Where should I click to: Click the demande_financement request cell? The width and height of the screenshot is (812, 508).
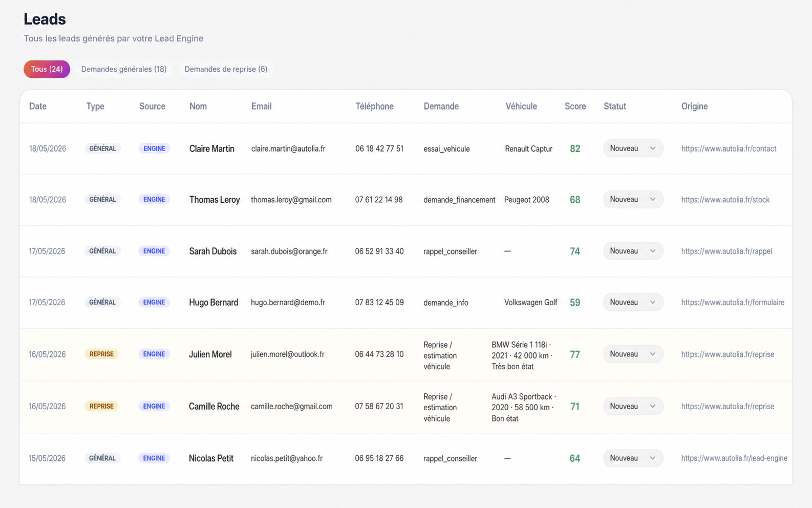click(x=459, y=200)
